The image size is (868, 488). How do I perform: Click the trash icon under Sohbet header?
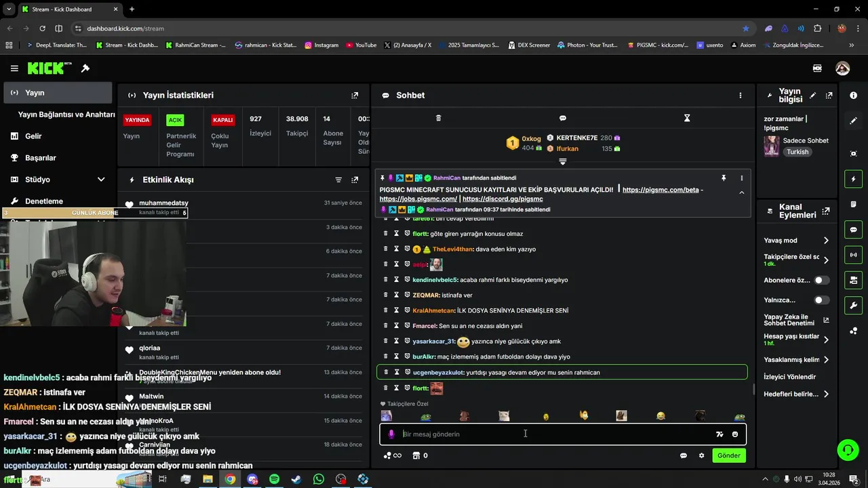pyautogui.click(x=438, y=118)
